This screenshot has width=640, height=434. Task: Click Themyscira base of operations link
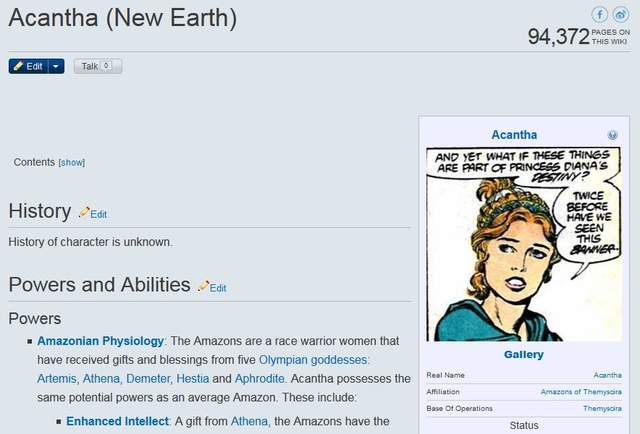coord(601,408)
